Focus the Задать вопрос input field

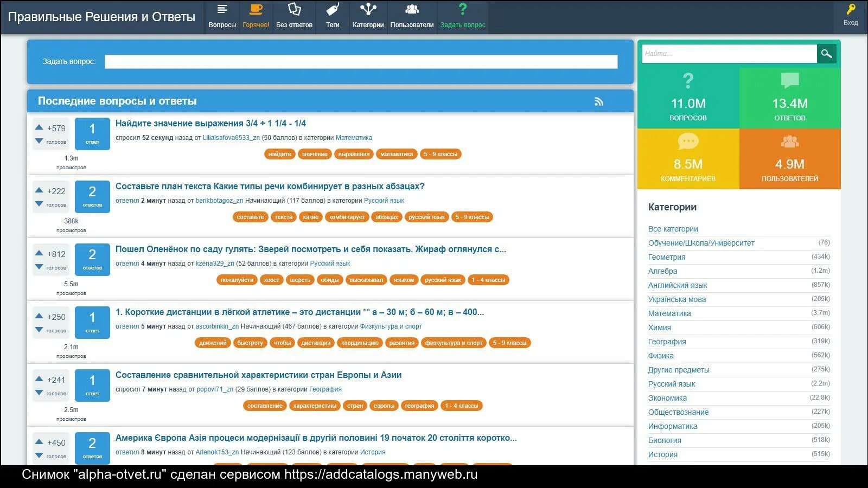pyautogui.click(x=361, y=62)
